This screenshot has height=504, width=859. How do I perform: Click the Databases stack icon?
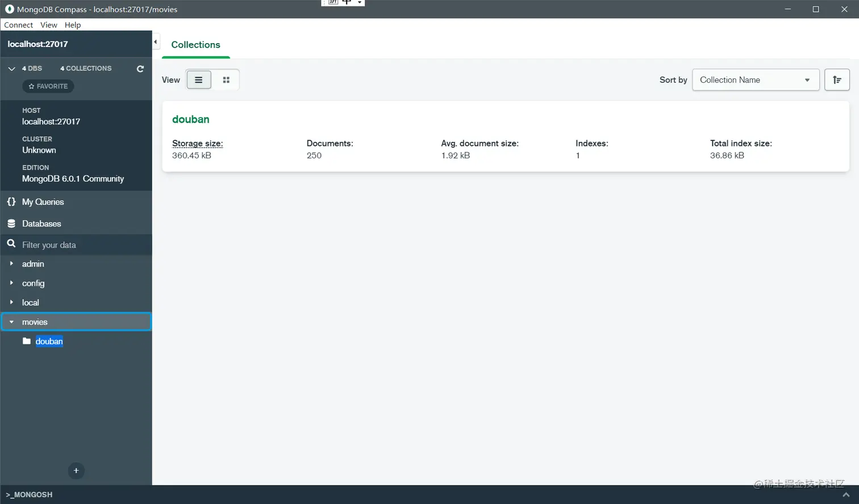coord(11,224)
